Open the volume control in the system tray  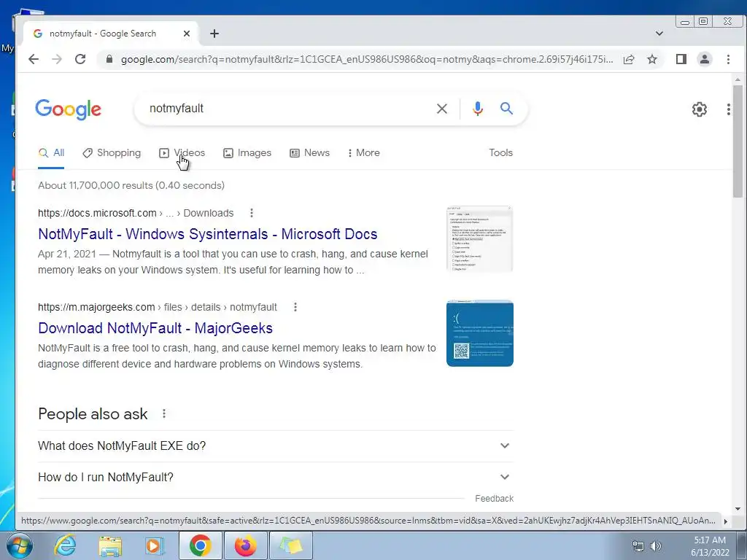pos(656,546)
